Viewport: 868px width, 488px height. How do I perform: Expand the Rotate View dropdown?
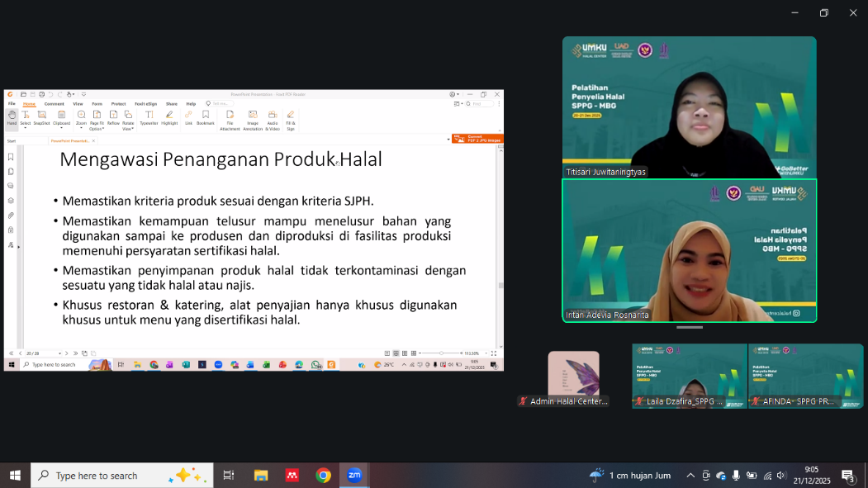click(128, 129)
